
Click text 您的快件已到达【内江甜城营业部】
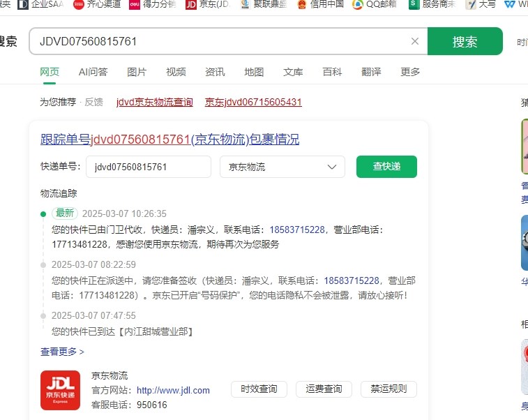click(x=123, y=331)
